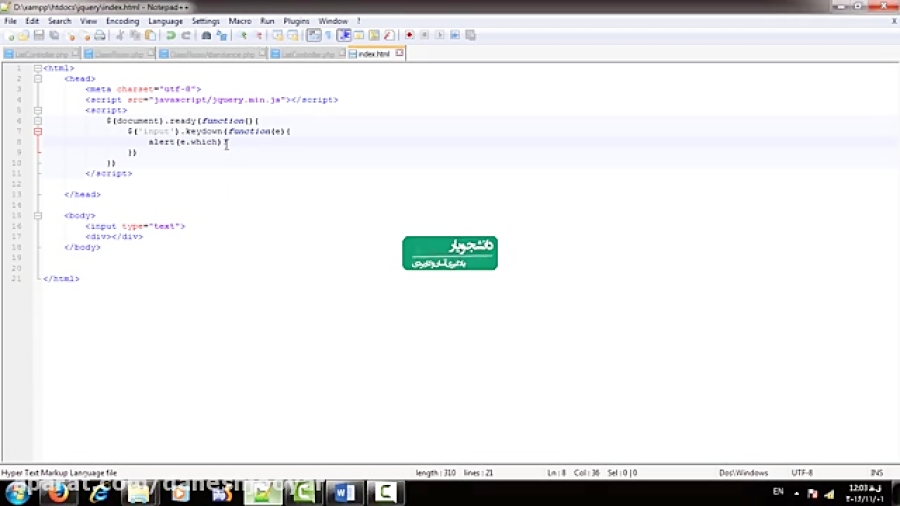The width and height of the screenshot is (900, 506).
Task: Click the Zoom Out toolbar icon
Action: coord(258,36)
